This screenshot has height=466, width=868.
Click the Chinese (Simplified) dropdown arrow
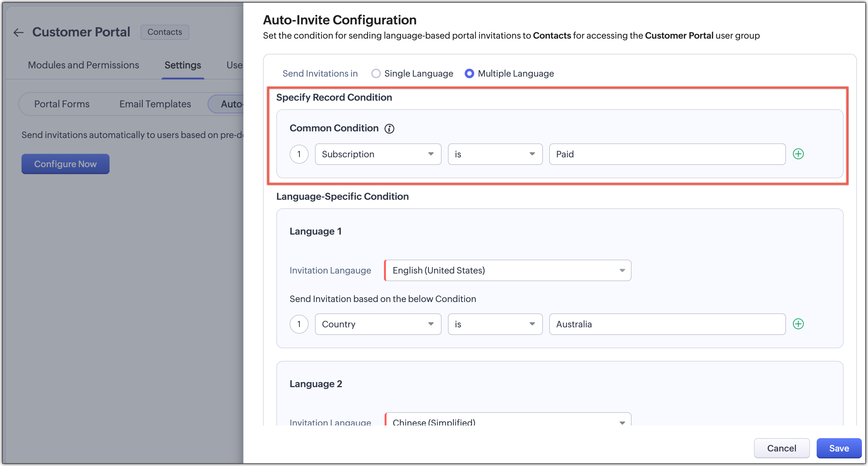(622, 422)
